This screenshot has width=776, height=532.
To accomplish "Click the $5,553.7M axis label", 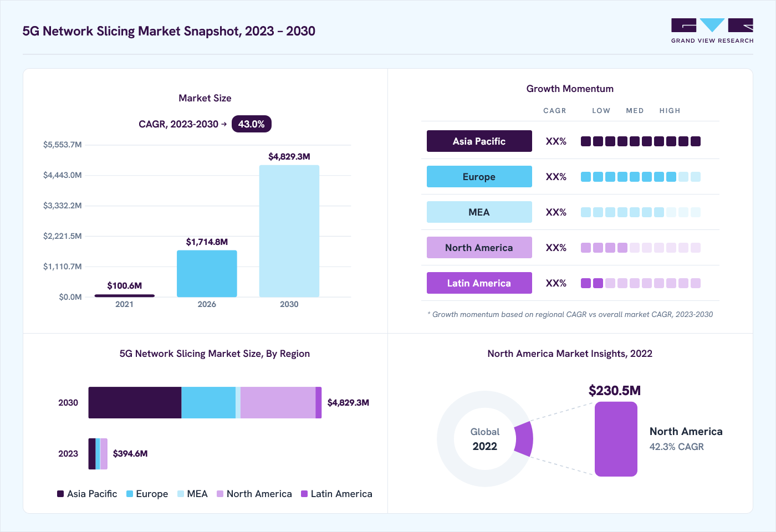I will (x=63, y=145).
